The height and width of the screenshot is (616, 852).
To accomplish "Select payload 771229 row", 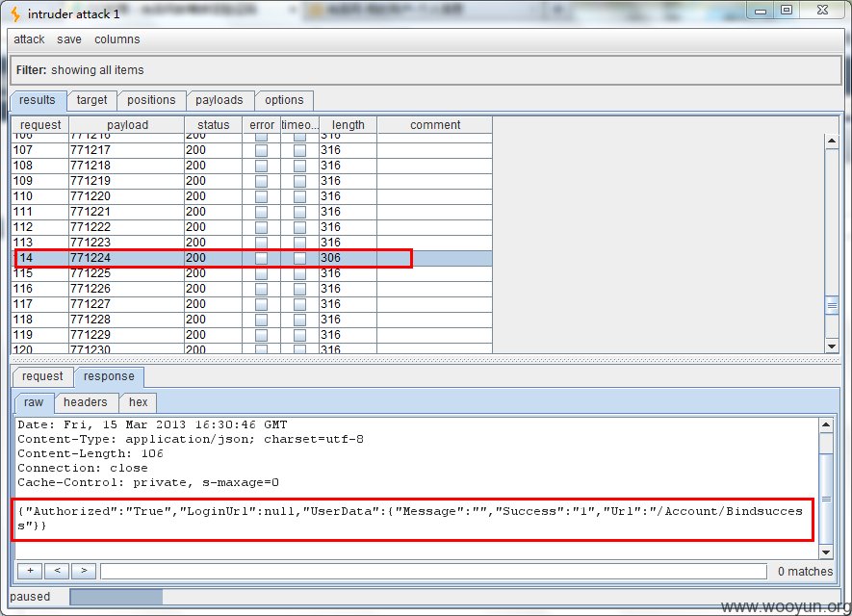I will (x=252, y=335).
